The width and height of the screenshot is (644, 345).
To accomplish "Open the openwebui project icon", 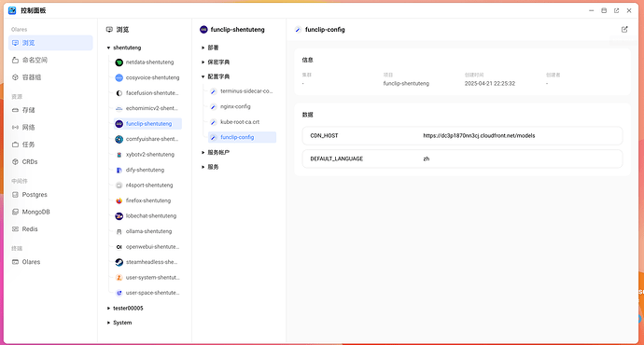I will point(119,247).
